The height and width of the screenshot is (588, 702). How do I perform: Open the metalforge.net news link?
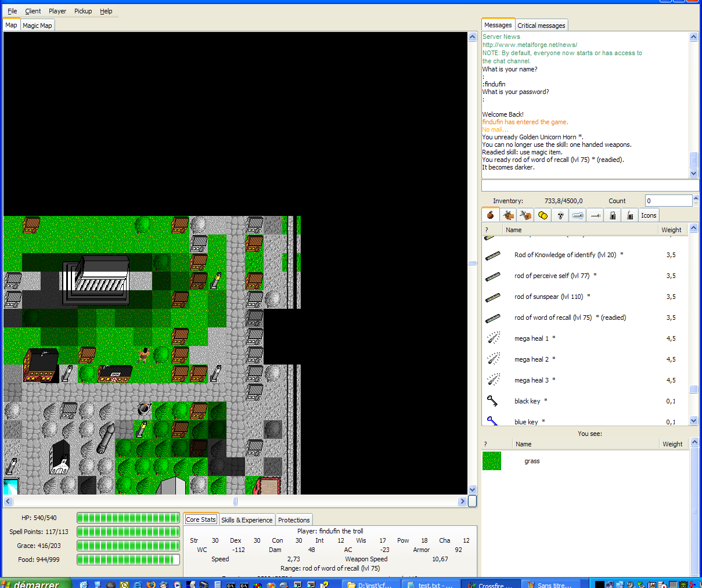pyautogui.click(x=530, y=45)
